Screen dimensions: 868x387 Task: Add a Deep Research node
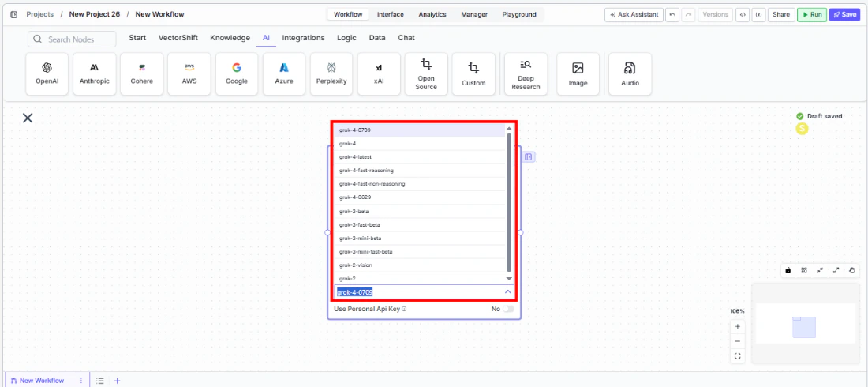[x=526, y=74]
